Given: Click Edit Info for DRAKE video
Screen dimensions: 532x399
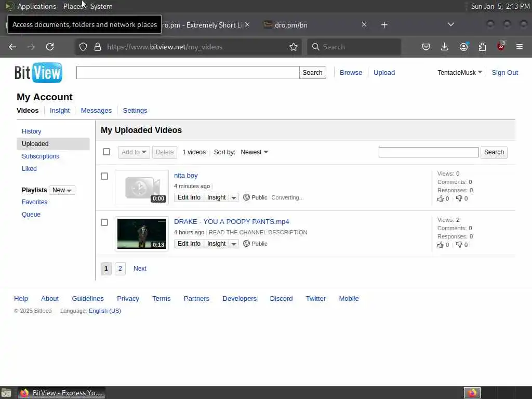Looking at the screenshot, I should coord(189,244).
